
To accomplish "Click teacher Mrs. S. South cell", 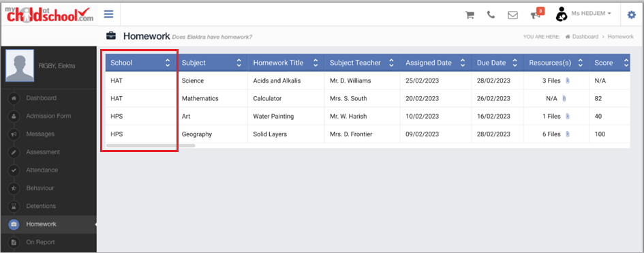I will click(348, 99).
